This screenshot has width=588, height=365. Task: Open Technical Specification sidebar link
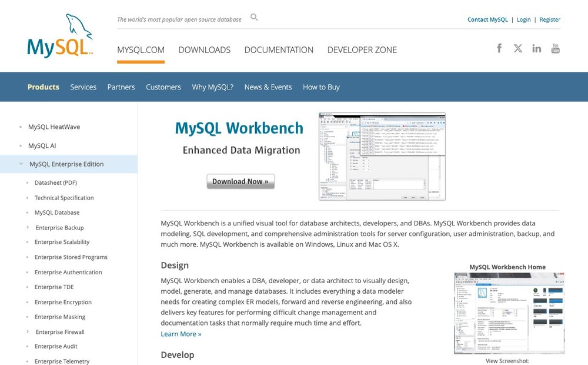click(64, 198)
